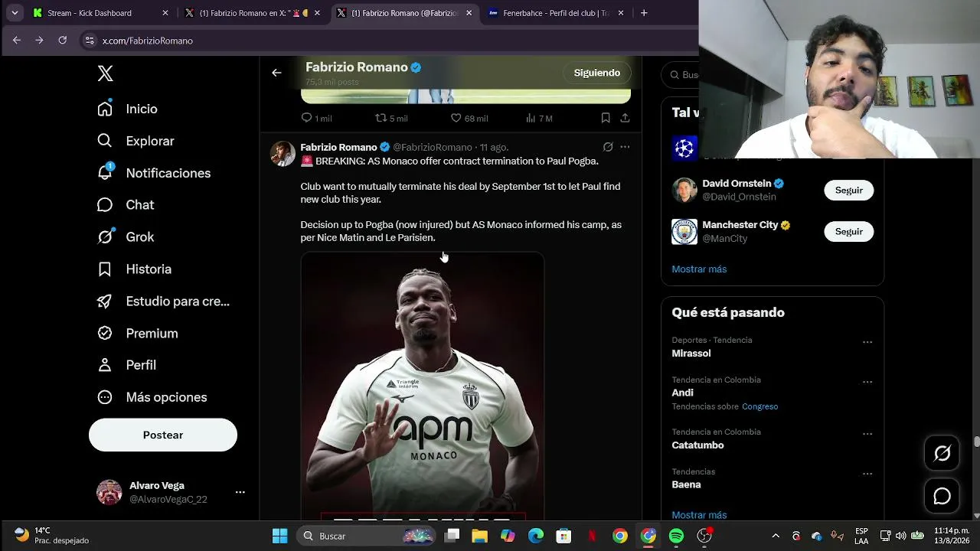Close the Kick Dashboard tab
This screenshot has height=551, width=980.
pos(165,13)
